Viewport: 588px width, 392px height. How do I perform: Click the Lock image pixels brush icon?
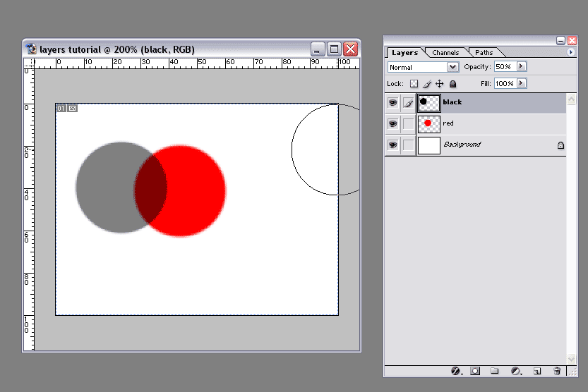pyautogui.click(x=426, y=84)
